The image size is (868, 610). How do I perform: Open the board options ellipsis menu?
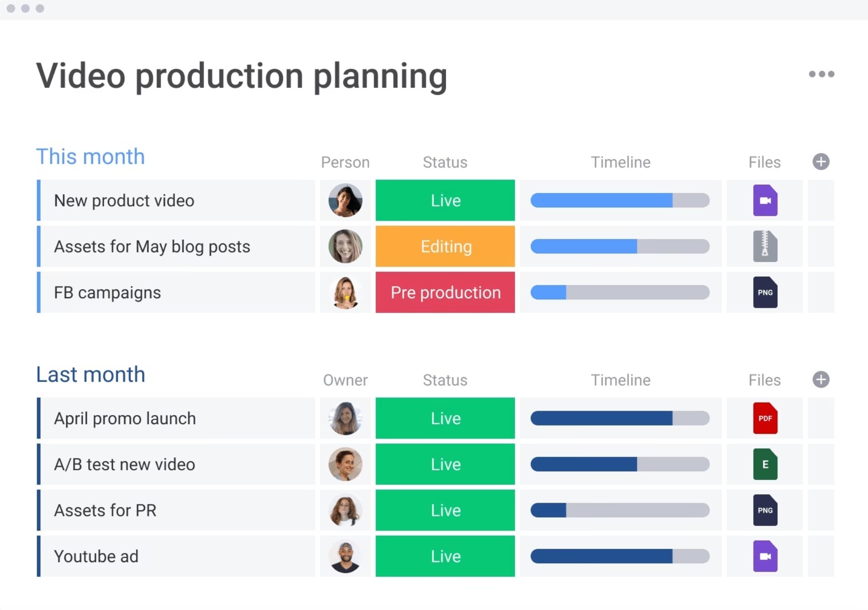click(821, 74)
